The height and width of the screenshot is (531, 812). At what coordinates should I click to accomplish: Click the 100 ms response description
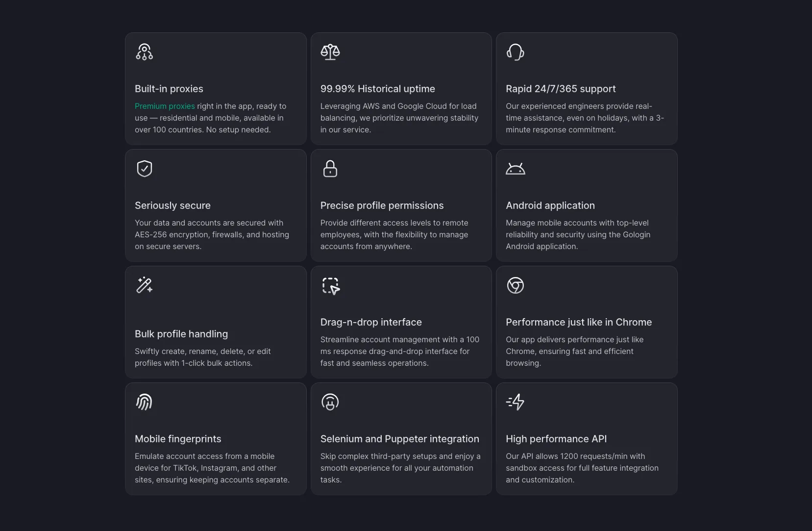point(400,351)
